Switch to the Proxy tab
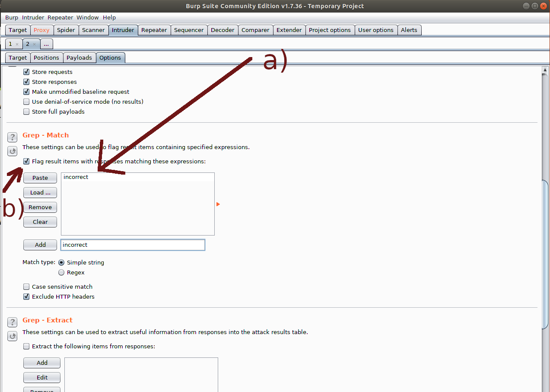The image size is (550, 392). click(41, 30)
